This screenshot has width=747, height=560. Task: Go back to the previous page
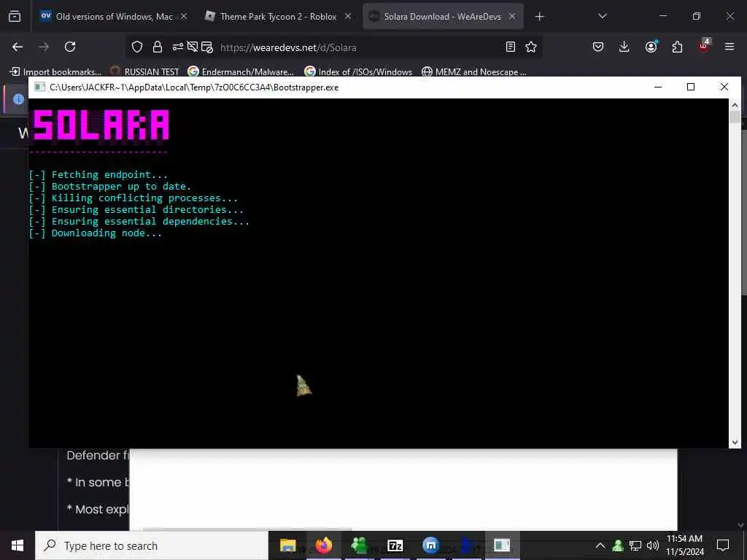18,47
